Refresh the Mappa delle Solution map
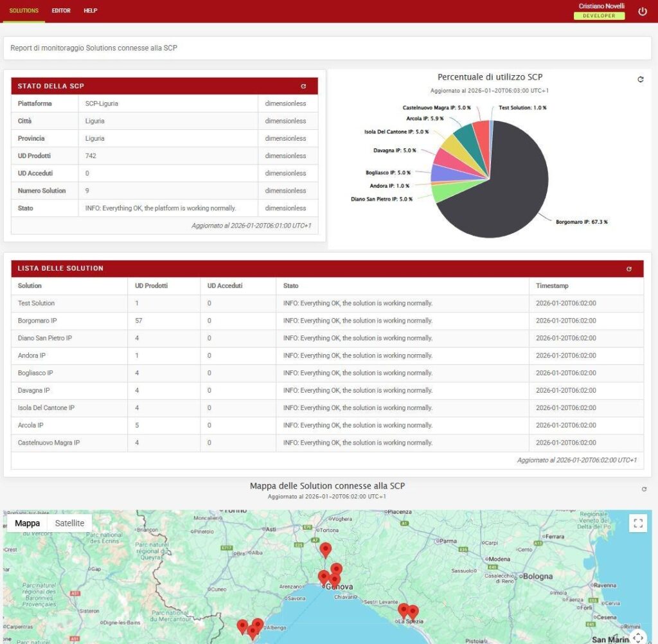658x644 pixels. (644, 489)
